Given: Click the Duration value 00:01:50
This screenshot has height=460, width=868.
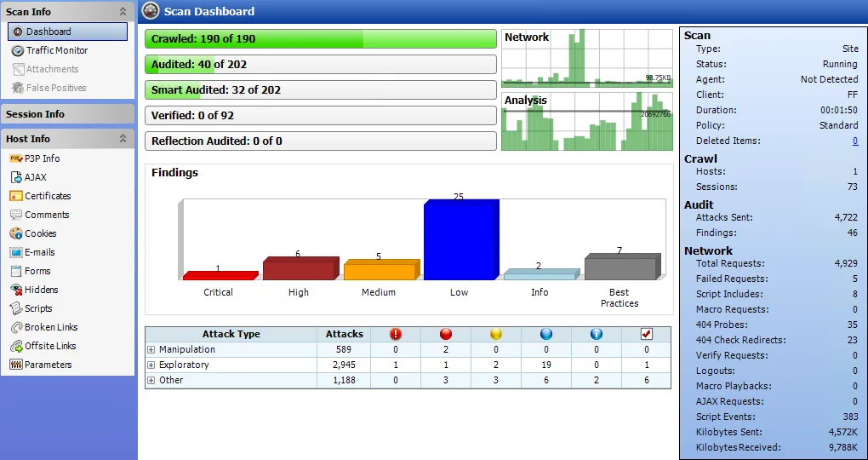Looking at the screenshot, I should (839, 110).
